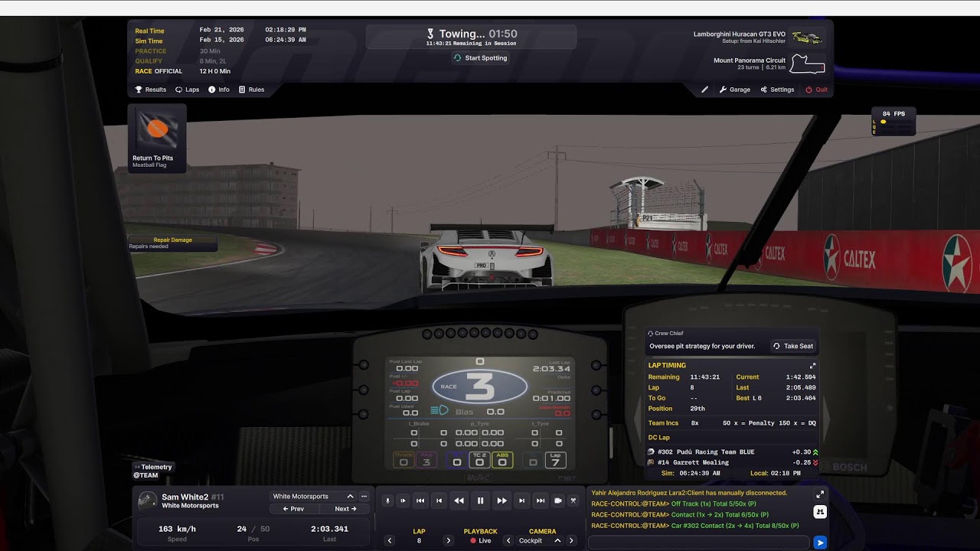This screenshot has height=551, width=980.
Task: Open the Garage menu
Action: [x=735, y=90]
